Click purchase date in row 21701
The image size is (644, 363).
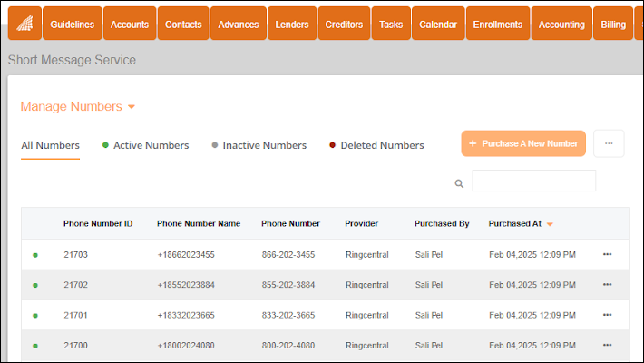pyautogui.click(x=532, y=315)
